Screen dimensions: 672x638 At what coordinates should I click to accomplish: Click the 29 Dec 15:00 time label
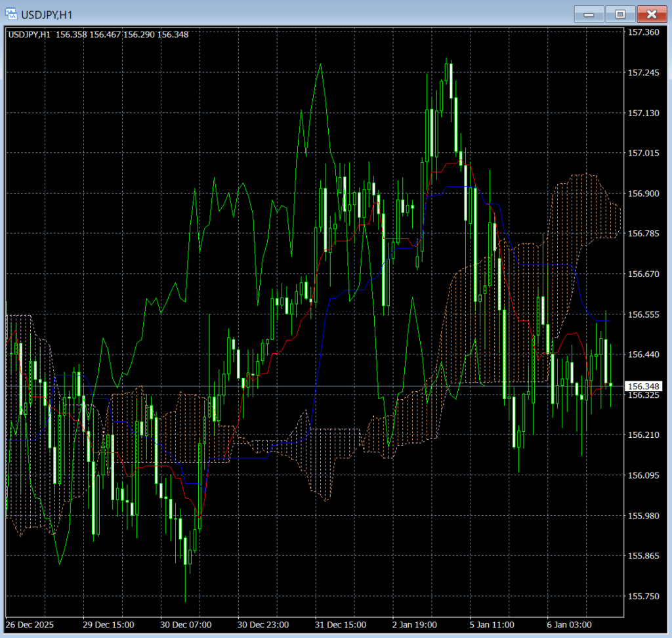click(108, 624)
